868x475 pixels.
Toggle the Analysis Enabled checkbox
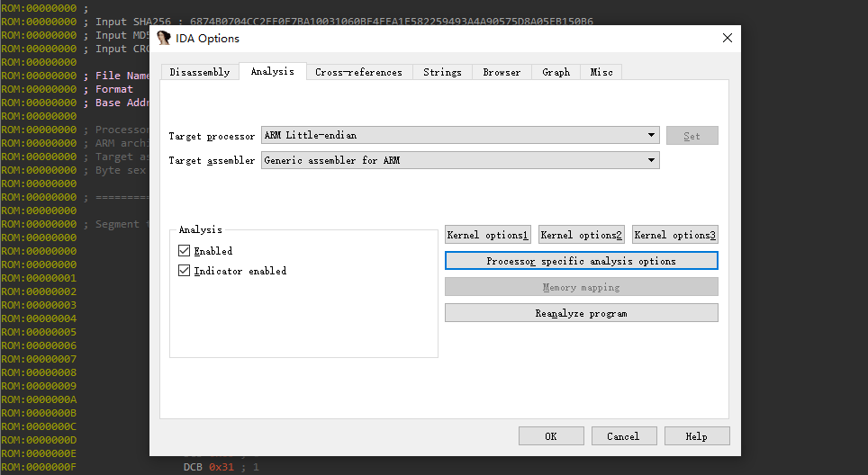click(x=185, y=250)
